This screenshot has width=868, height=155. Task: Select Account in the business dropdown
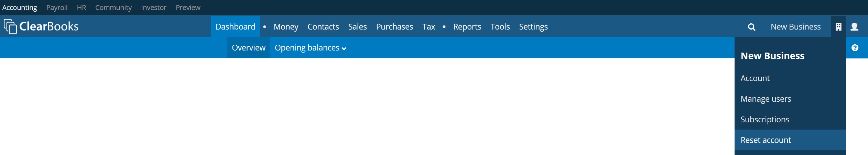coord(790,78)
